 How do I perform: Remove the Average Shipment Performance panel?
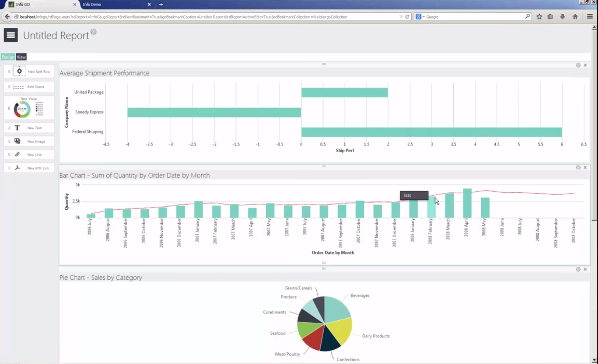[585, 65]
